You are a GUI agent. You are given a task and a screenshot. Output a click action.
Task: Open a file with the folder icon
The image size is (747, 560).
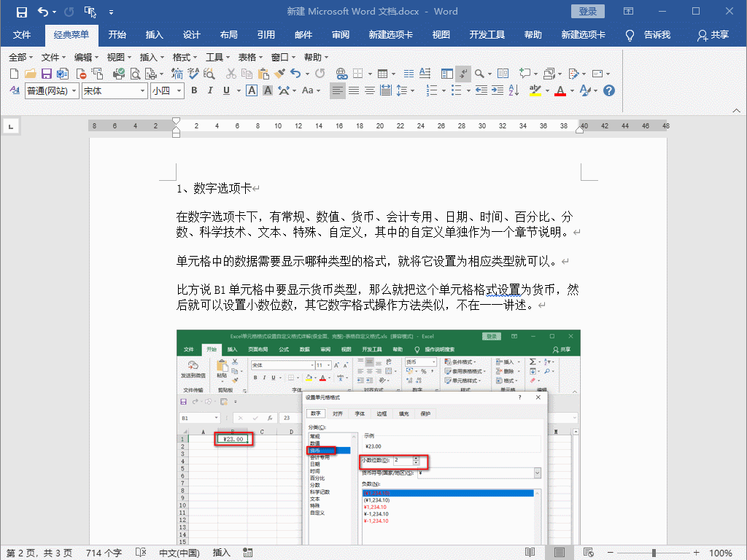tap(31, 74)
